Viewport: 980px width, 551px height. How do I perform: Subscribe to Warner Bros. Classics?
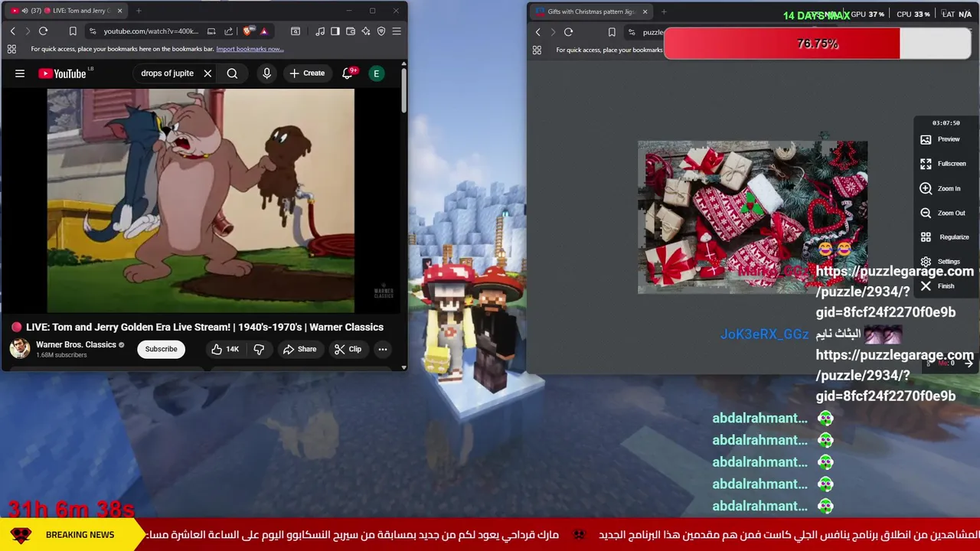pos(162,349)
